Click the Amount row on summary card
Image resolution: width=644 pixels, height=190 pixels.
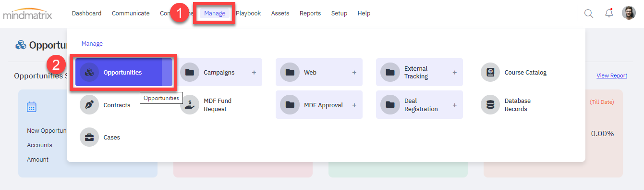pos(37,159)
